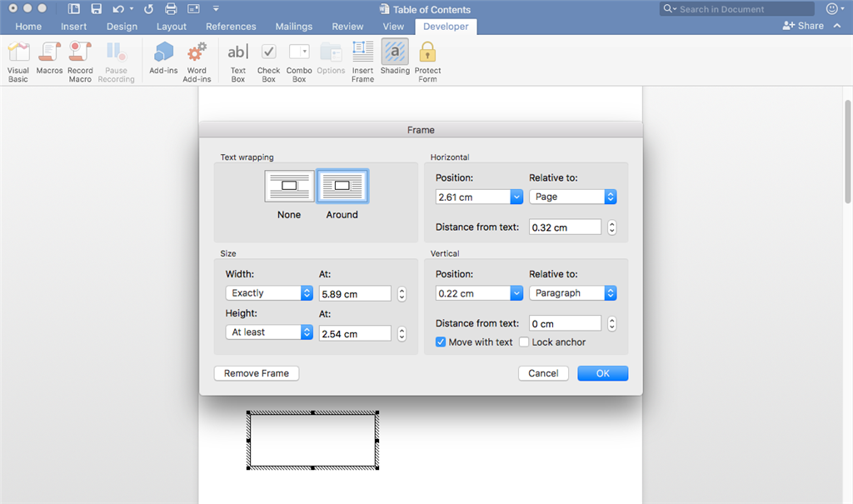The width and height of the screenshot is (853, 504).
Task: Click Horizontal Distance from text stepper
Action: click(x=612, y=227)
